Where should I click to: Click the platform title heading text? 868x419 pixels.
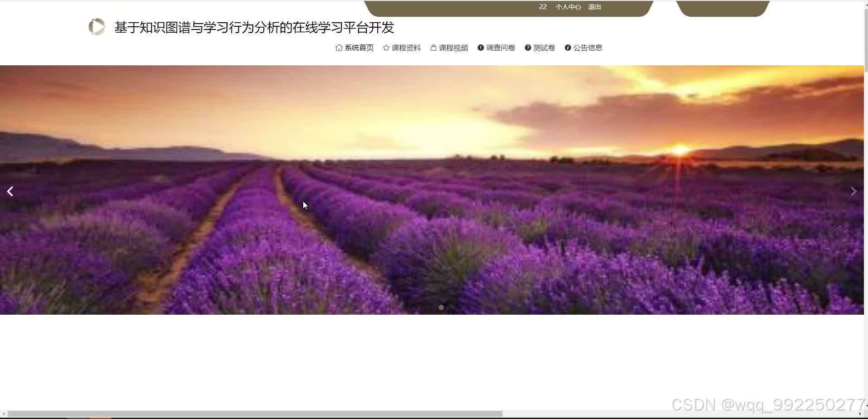pyautogui.click(x=254, y=28)
